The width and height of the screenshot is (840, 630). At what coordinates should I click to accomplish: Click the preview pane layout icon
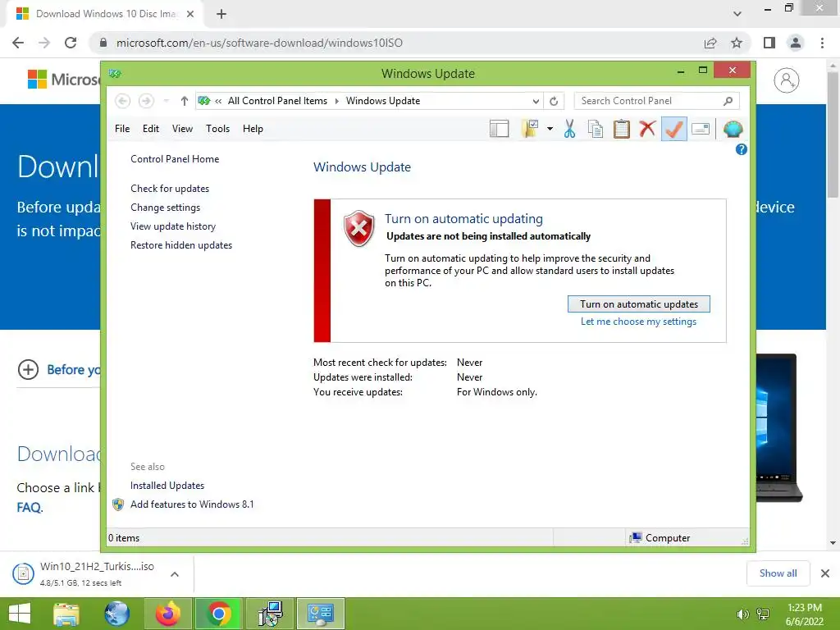[500, 129]
